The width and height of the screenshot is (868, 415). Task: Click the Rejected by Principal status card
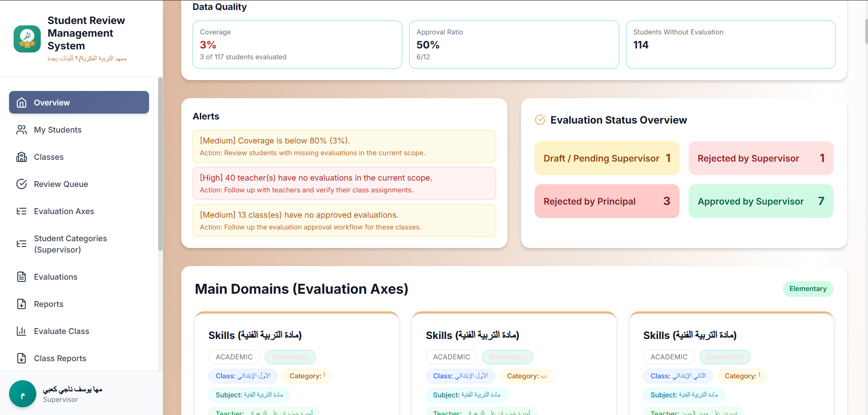point(607,201)
